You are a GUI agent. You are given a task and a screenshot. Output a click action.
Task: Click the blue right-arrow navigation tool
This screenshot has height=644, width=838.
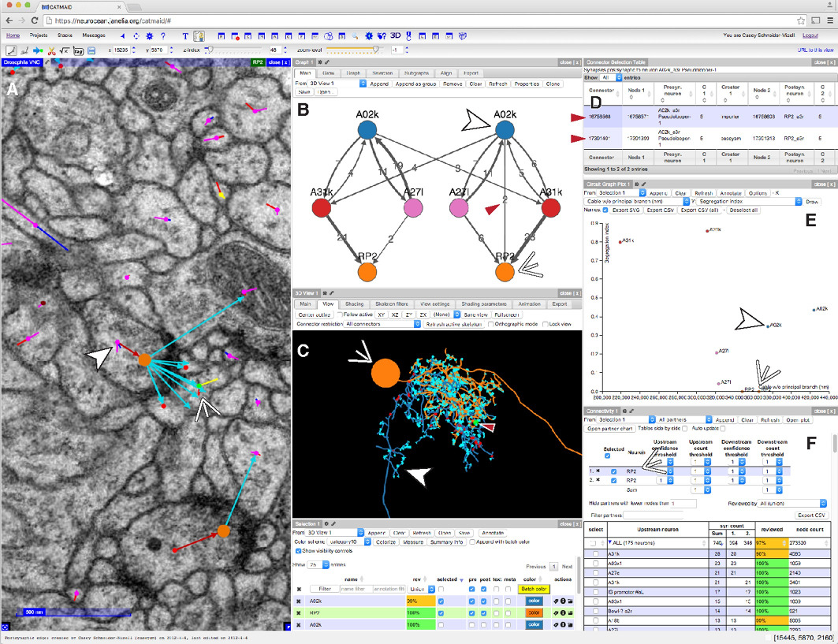tap(38, 50)
